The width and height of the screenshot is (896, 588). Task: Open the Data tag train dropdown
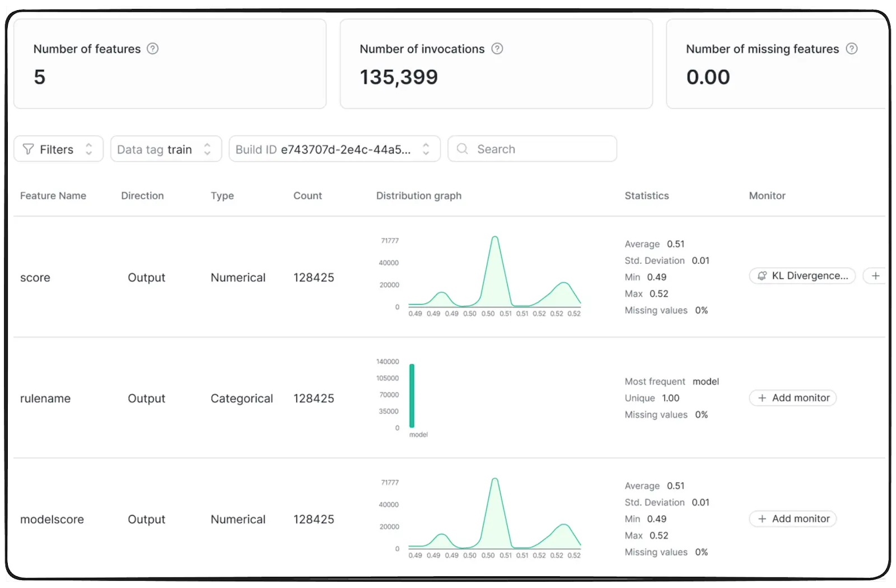pos(166,149)
